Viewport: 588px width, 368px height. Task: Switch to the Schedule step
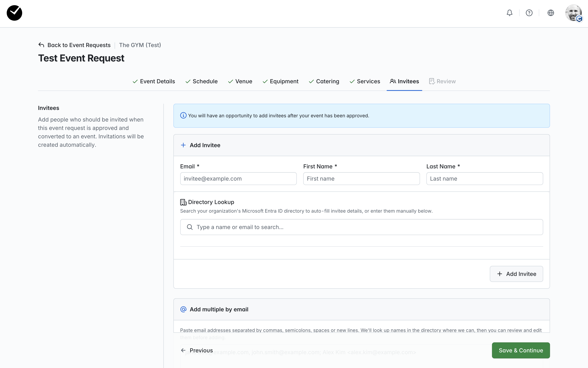pyautogui.click(x=202, y=81)
